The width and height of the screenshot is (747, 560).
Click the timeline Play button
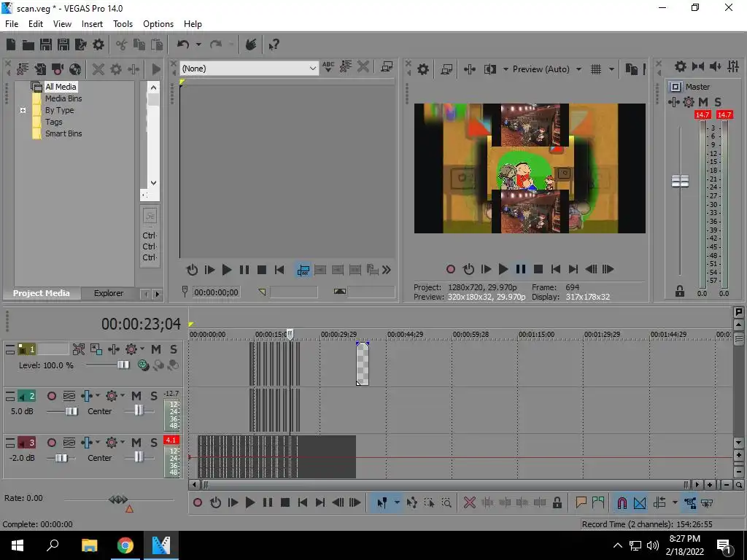coord(250,502)
